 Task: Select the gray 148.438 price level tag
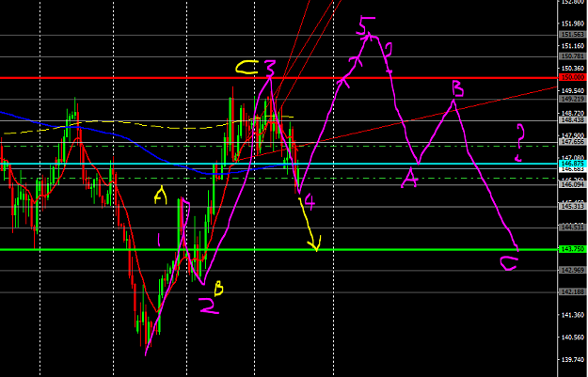coord(572,120)
